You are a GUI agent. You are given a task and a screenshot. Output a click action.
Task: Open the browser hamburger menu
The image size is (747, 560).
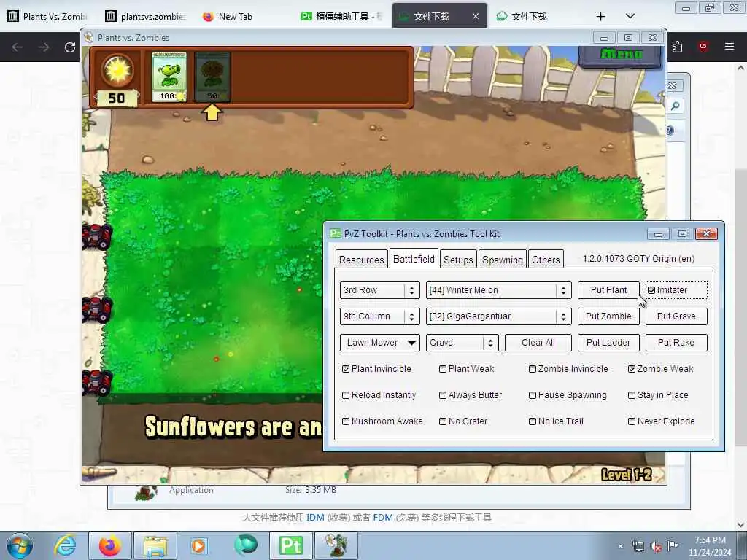tap(729, 47)
